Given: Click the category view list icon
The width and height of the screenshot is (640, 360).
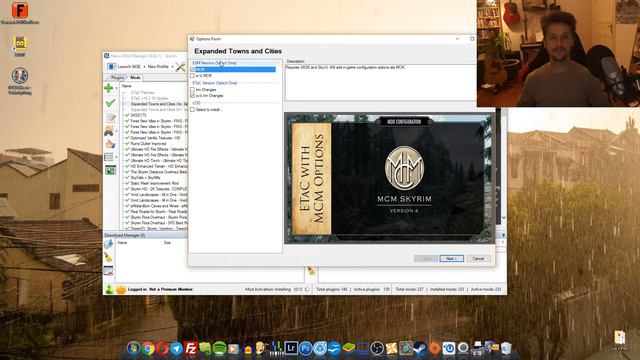Looking at the screenshot, I should [x=109, y=157].
